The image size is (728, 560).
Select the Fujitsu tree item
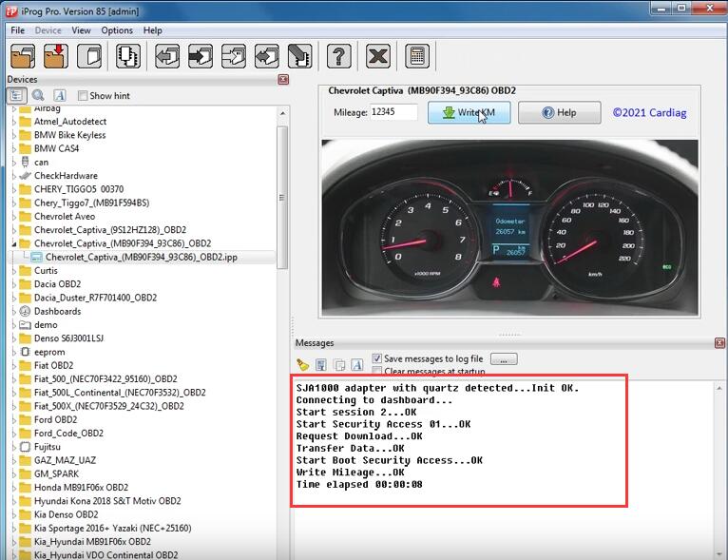click(47, 447)
